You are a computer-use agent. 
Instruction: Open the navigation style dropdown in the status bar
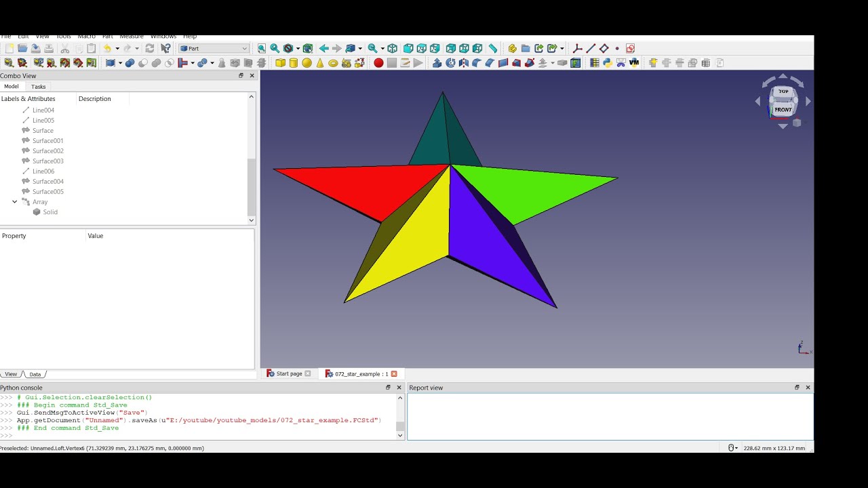coord(732,448)
